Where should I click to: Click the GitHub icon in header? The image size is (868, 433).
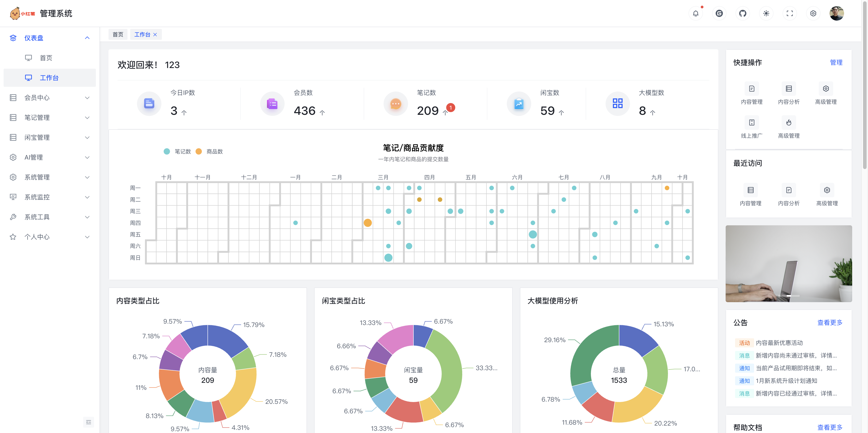[743, 14]
